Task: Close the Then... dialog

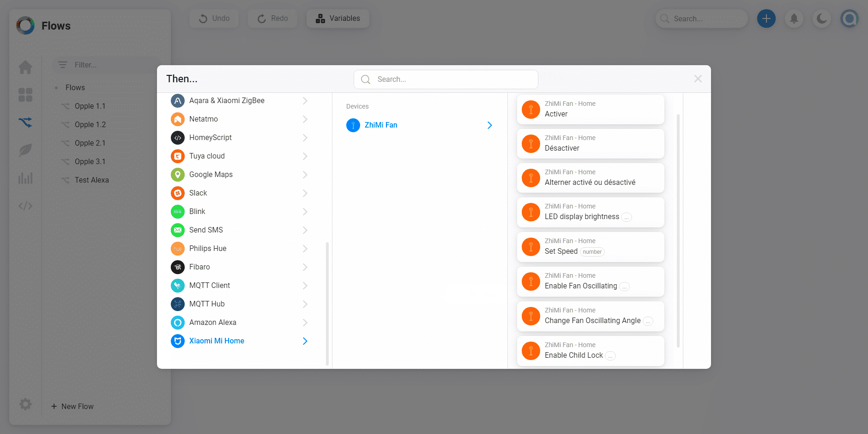Action: point(698,79)
